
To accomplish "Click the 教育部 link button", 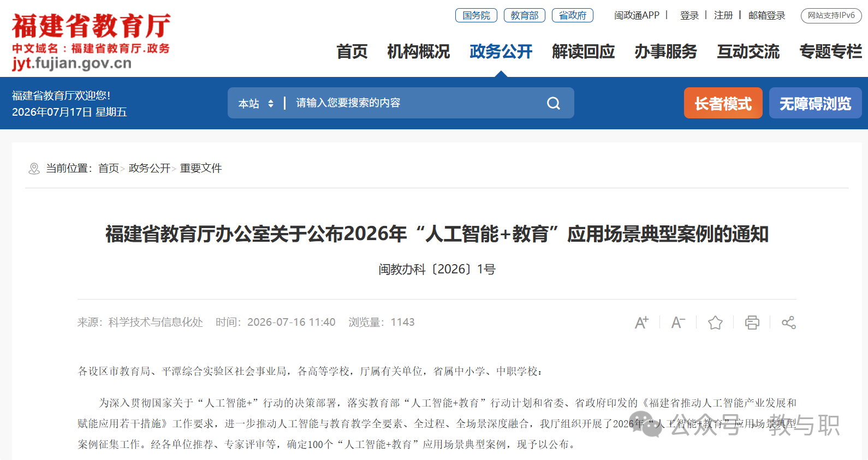I will pos(524,15).
